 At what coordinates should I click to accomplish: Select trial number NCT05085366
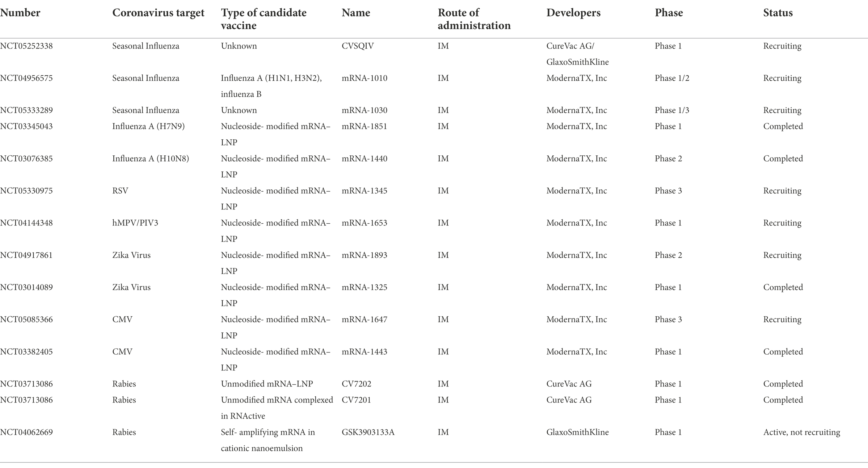tap(26, 319)
